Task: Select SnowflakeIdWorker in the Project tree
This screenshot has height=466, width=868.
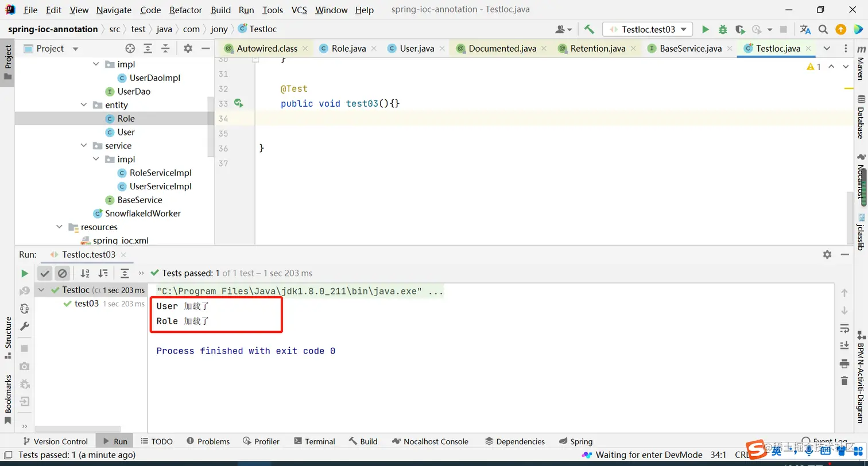Action: point(142,213)
